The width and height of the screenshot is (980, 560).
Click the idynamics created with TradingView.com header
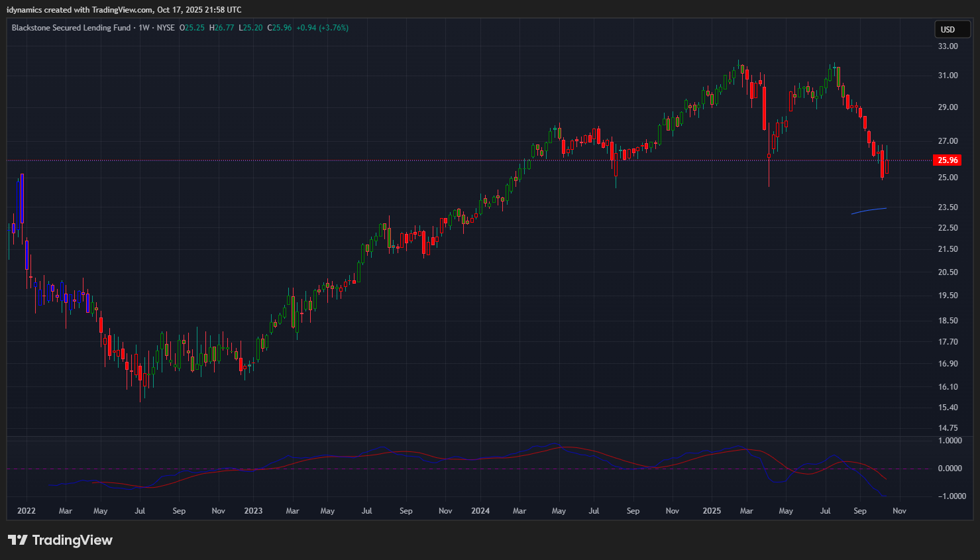point(124,10)
